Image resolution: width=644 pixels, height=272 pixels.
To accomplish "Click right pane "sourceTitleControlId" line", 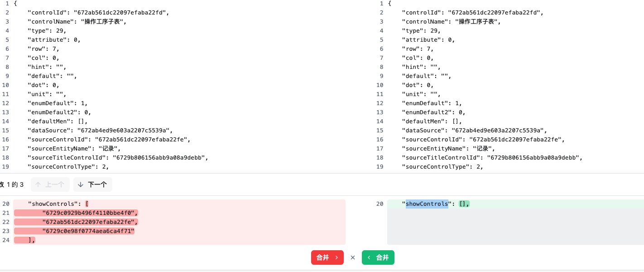I will pos(491,158).
